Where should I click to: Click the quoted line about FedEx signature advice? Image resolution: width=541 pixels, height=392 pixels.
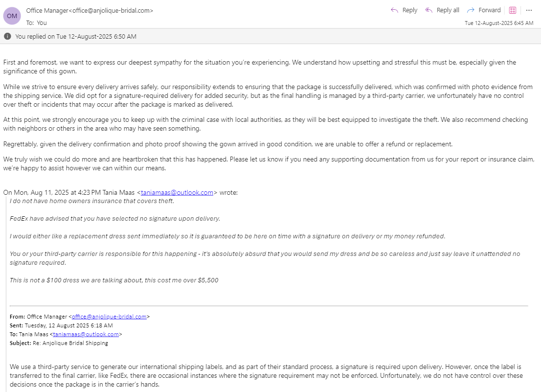point(115,218)
